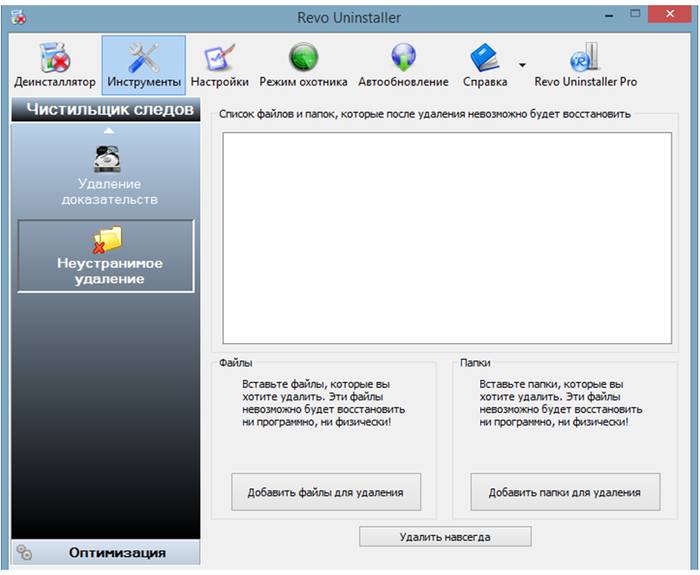Viewport: 700px width, 575px height.
Task: Click the Revo Uninstaller title bar icon
Action: tap(18, 17)
